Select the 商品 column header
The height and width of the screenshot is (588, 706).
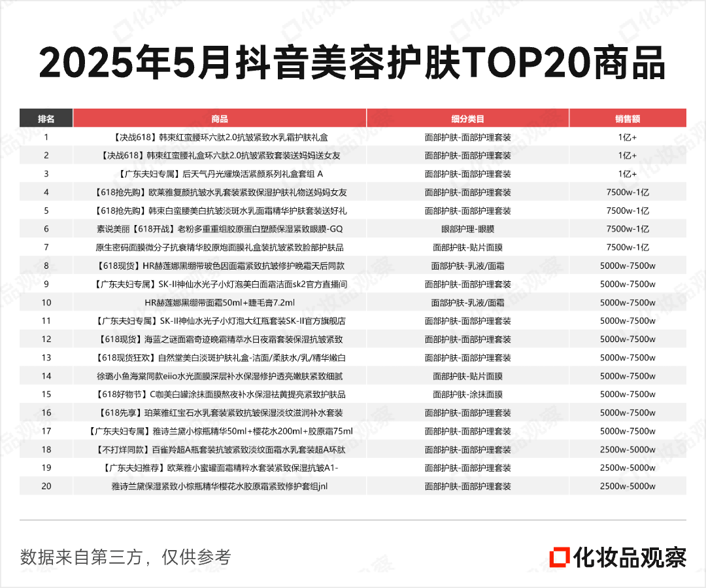click(x=220, y=118)
